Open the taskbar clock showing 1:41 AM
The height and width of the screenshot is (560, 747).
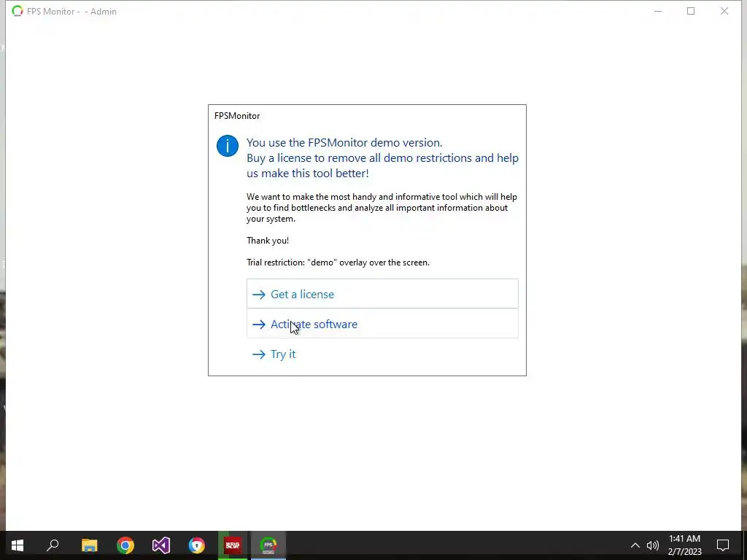click(684, 545)
